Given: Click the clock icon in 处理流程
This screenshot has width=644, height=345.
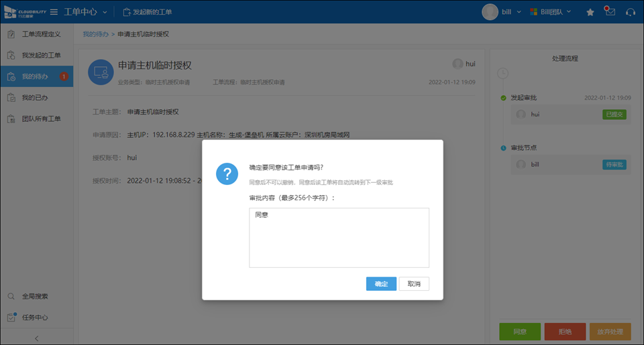Looking at the screenshot, I should pos(502,74).
